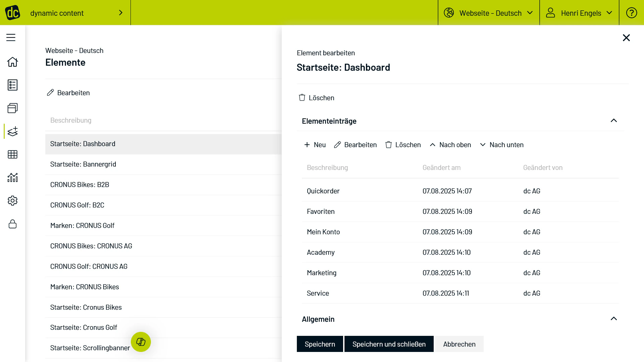Click the dynamic content breadcrumb label

[57, 13]
